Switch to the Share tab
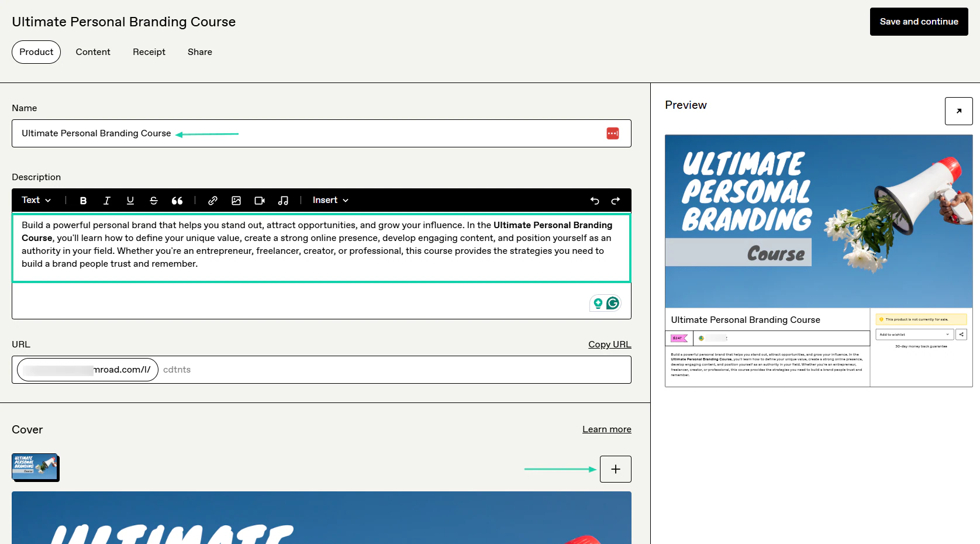Screen dimensions: 980x544 pyautogui.click(x=200, y=52)
